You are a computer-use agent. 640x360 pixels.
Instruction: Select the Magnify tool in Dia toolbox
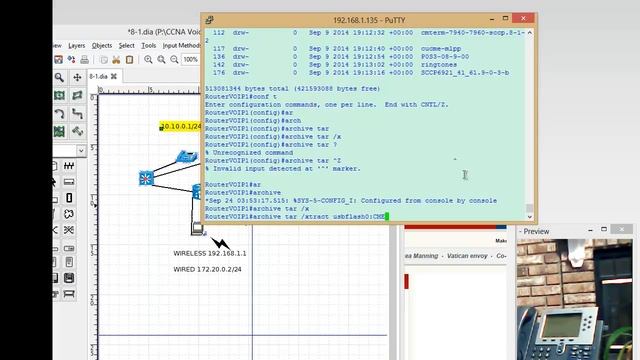59,77
